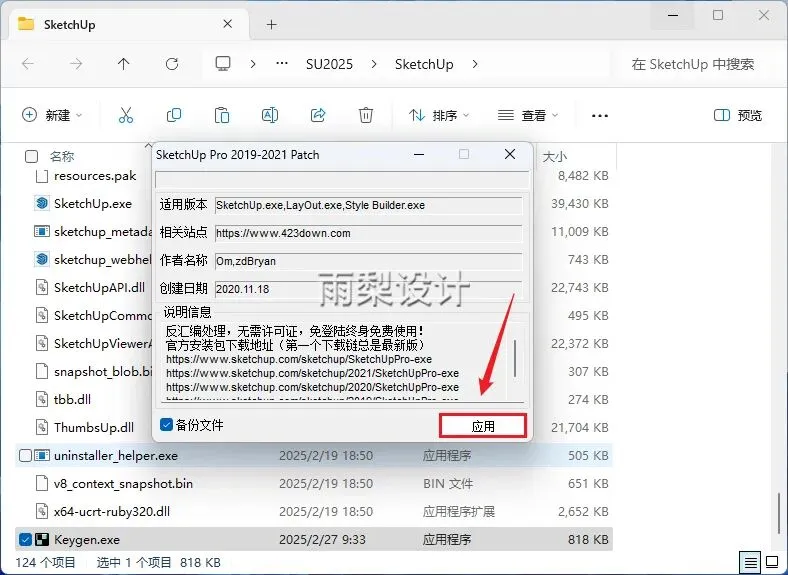Open the See more ellipsis in toolbar
The width and height of the screenshot is (788, 575).
pos(600,116)
